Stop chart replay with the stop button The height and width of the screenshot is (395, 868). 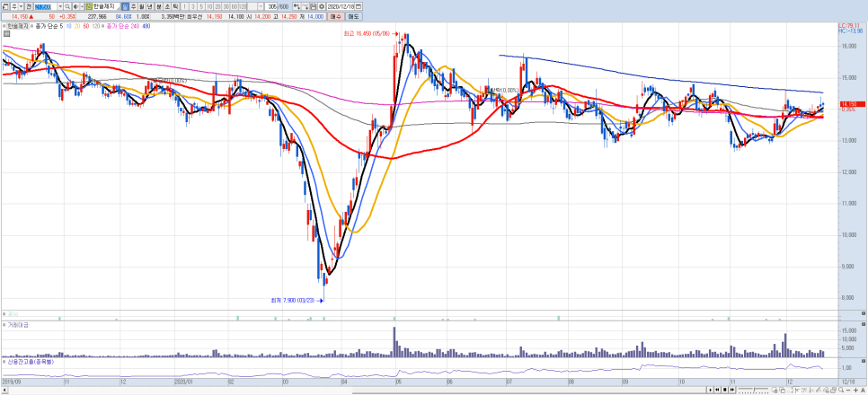tap(724, 390)
